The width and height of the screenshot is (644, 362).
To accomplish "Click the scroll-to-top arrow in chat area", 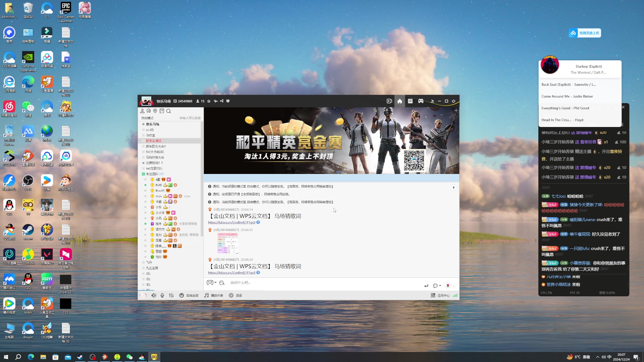I will pyautogui.click(x=453, y=187).
